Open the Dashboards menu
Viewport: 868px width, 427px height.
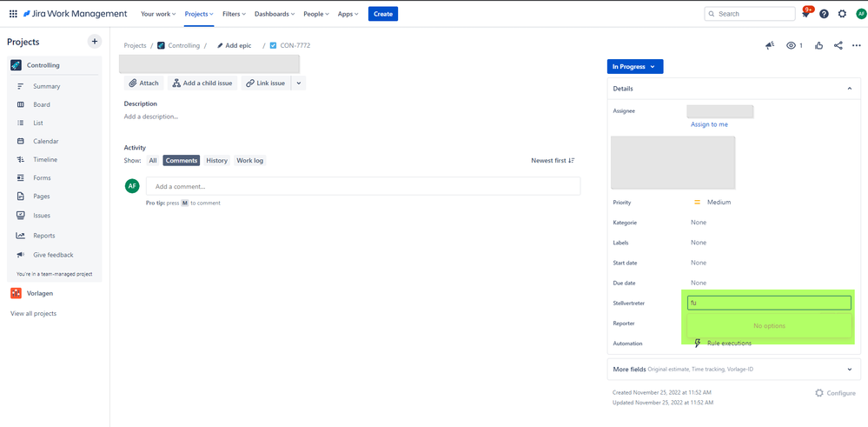(275, 14)
